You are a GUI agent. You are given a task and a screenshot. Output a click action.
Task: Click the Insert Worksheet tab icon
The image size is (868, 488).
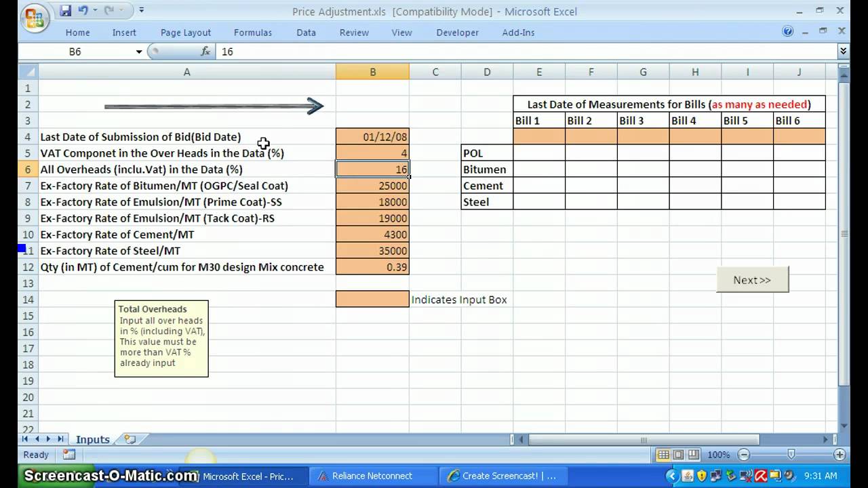[130, 439]
